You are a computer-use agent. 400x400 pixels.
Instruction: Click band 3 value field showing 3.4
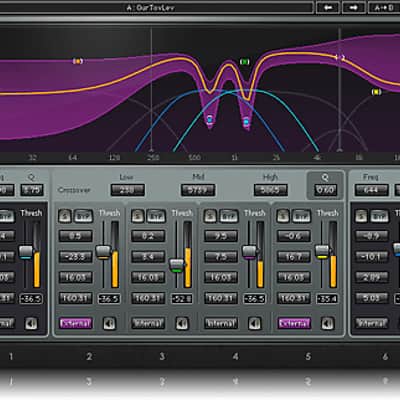148,257
